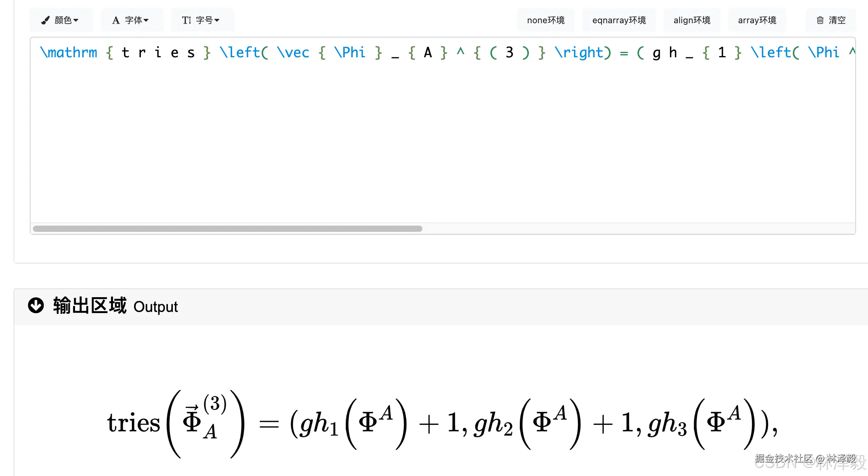
Task: Click the bold A font icon
Action: (116, 20)
